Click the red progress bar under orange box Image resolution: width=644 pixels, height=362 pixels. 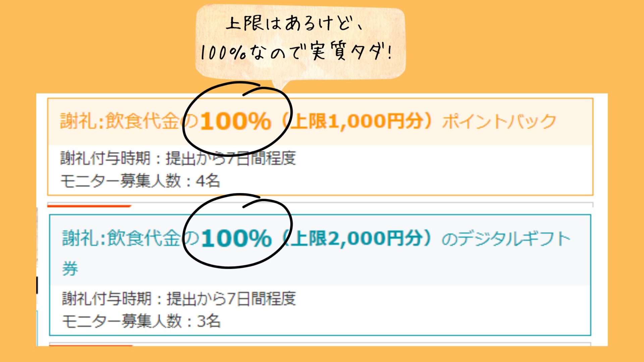coord(89,206)
